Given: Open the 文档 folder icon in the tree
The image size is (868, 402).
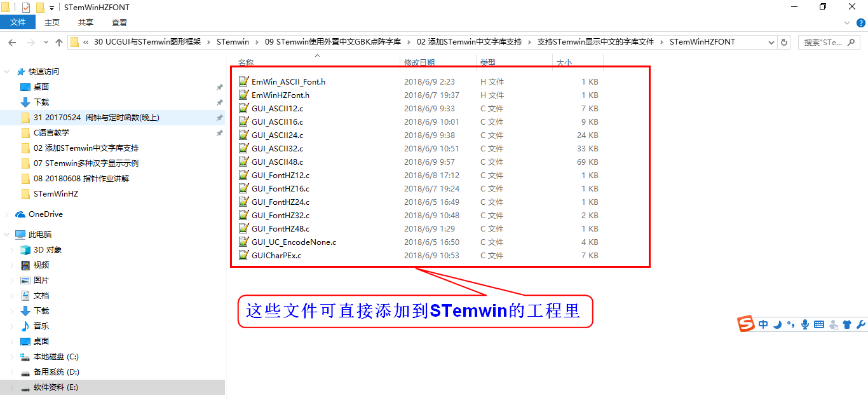Looking at the screenshot, I should tap(25, 296).
